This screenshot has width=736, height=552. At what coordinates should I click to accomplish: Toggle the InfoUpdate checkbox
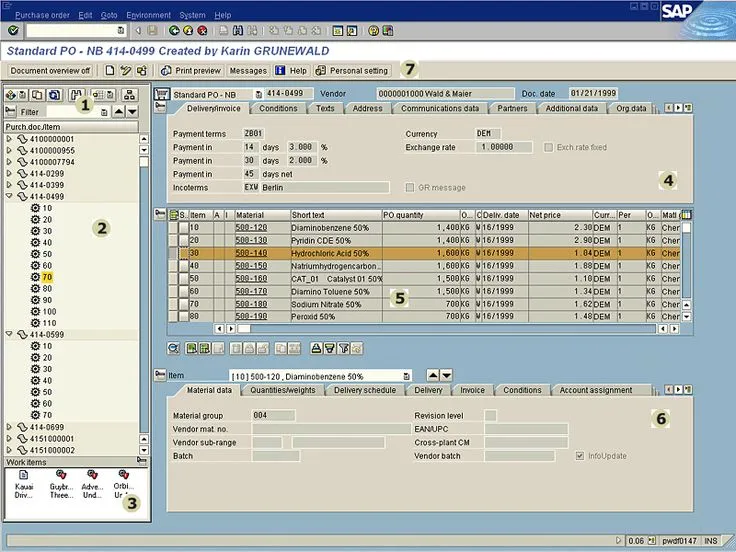tap(580, 456)
